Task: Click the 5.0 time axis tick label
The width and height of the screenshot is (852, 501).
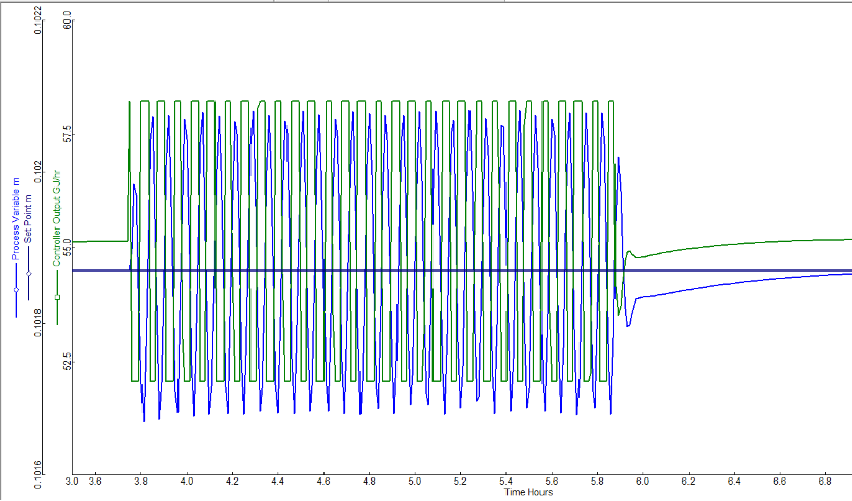Action: [x=415, y=481]
